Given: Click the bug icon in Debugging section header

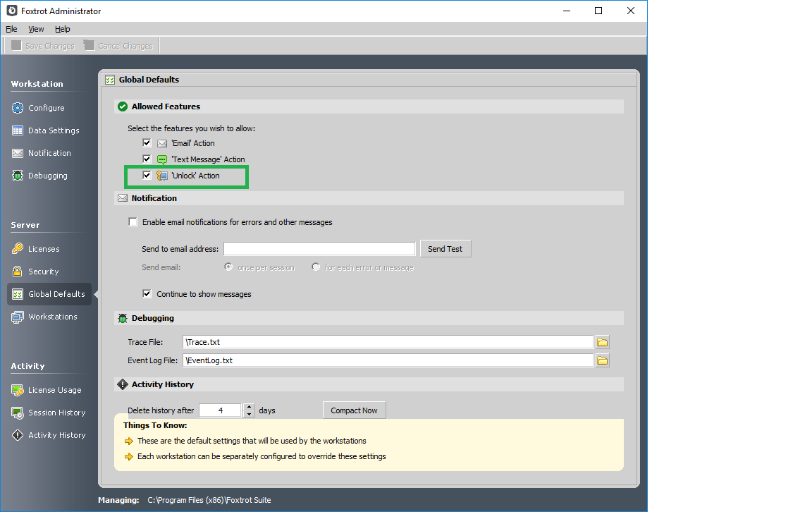Looking at the screenshot, I should tap(123, 318).
